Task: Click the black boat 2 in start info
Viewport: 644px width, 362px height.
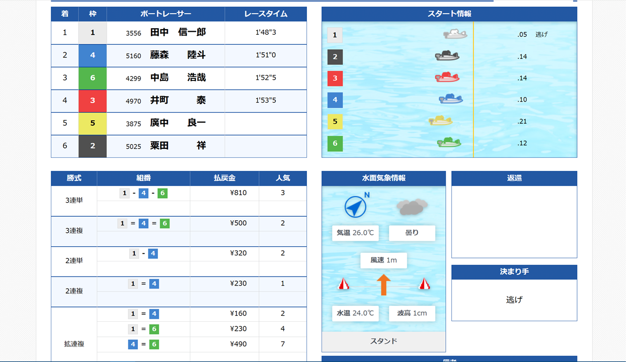Action: 447,56
